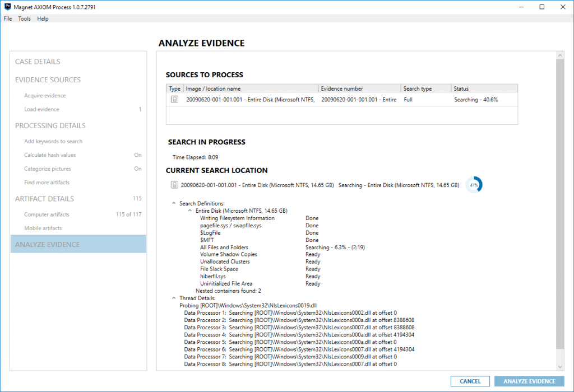574x392 pixels.
Task: Click the Data Processor 7 line
Action: [x=290, y=357]
